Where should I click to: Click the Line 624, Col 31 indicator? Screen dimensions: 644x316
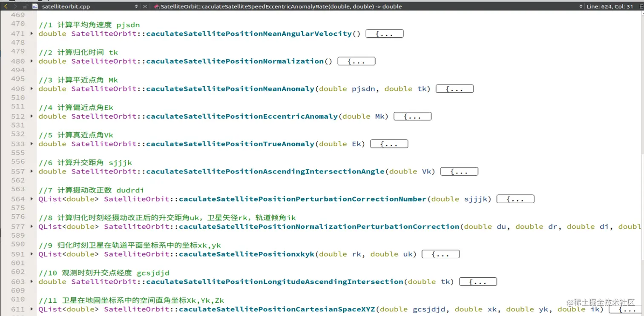(610, 6)
